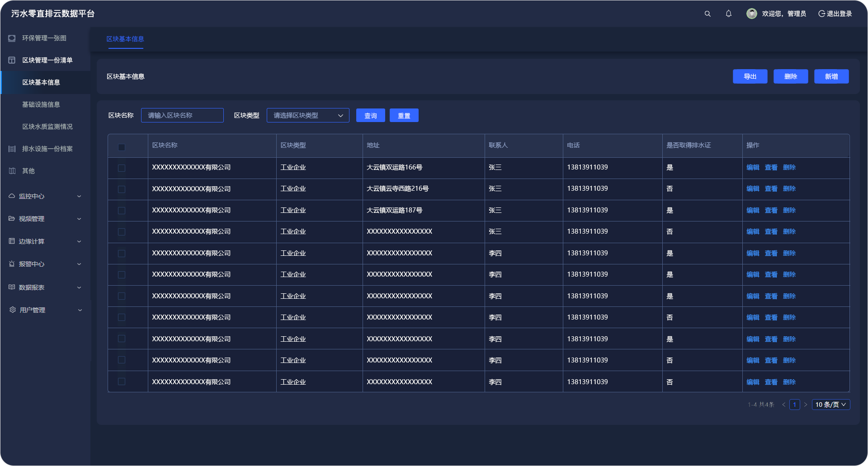868x466 pixels.
Task: Toggle the select-all checkbox in table header
Action: (x=122, y=147)
